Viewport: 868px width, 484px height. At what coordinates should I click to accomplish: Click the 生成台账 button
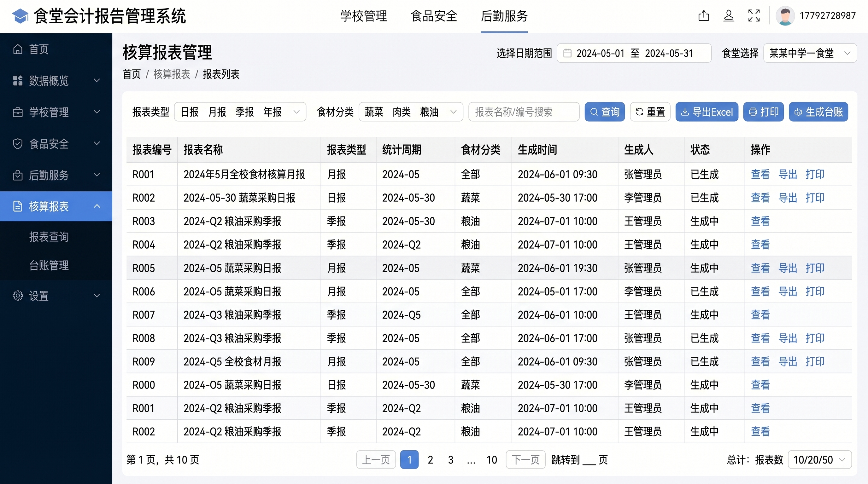point(818,112)
